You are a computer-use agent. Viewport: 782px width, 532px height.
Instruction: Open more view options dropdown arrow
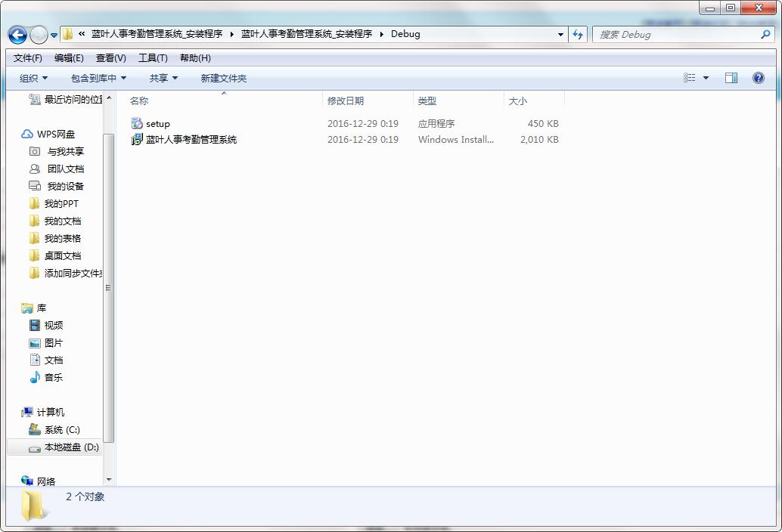coord(706,78)
